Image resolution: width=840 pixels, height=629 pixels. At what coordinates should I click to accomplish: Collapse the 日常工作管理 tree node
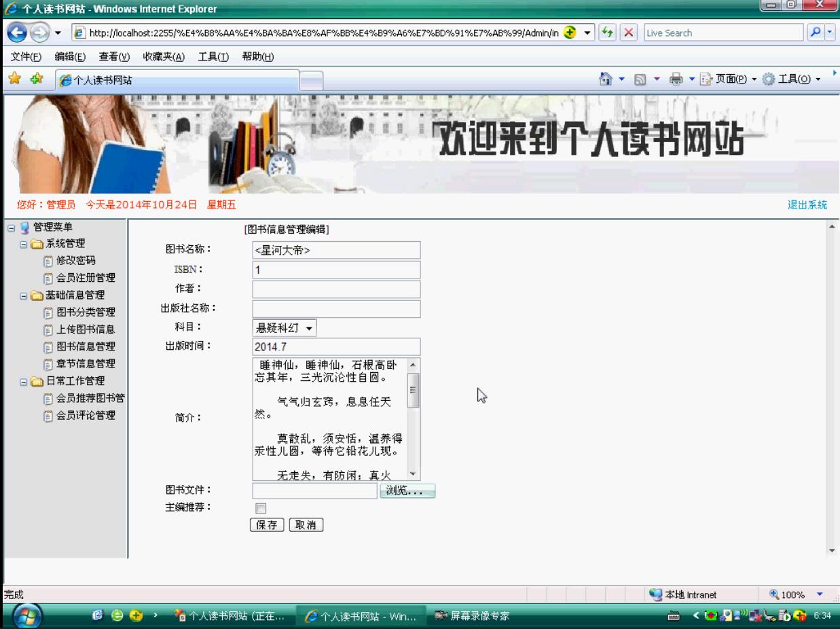pos(24,381)
